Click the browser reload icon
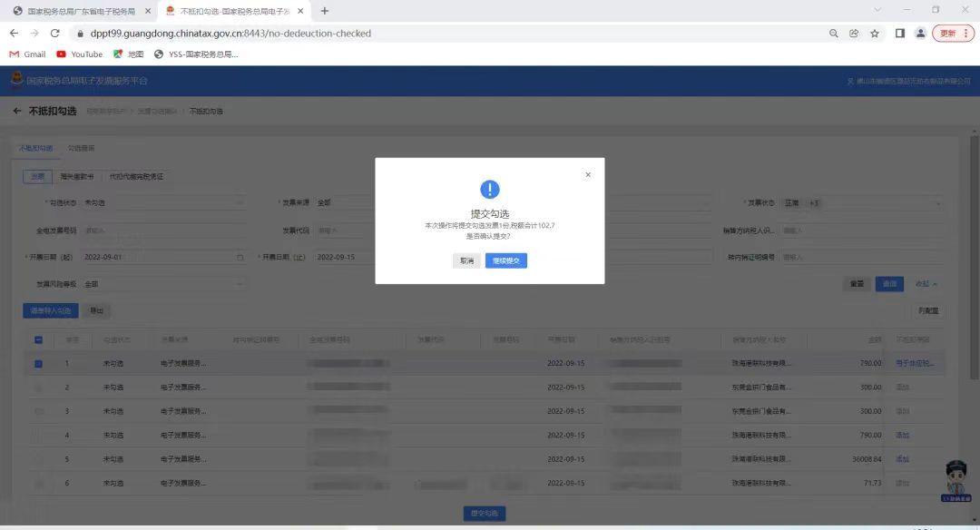980x530 pixels. (x=55, y=34)
